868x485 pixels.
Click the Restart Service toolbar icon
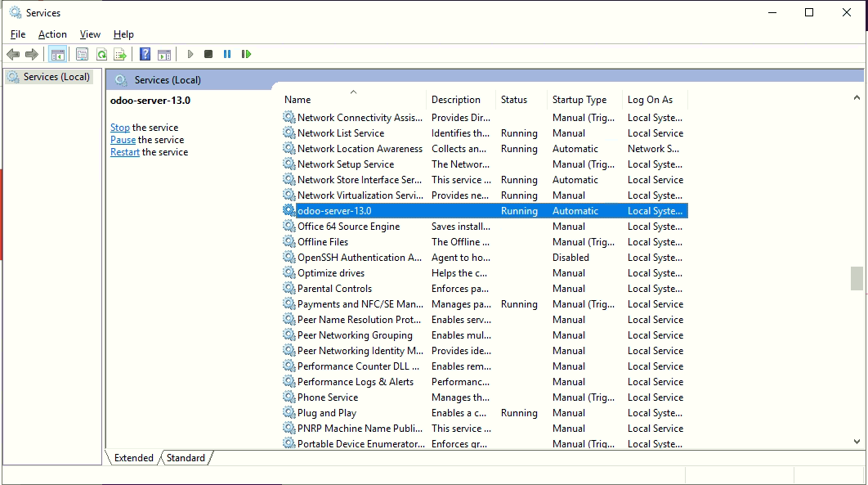pos(246,54)
